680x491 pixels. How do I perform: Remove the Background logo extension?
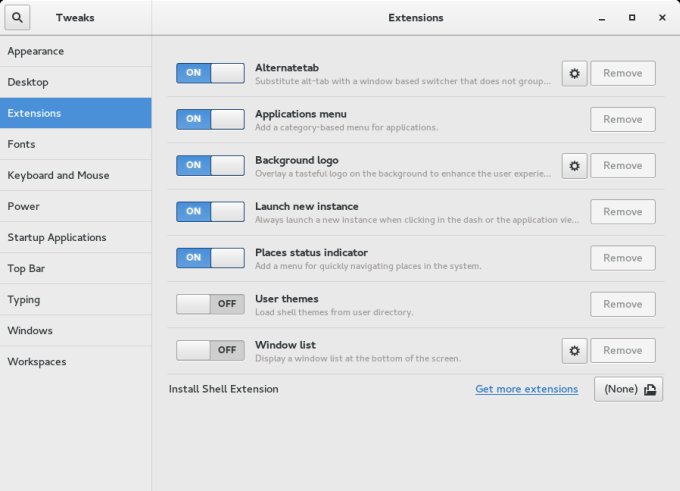[623, 166]
